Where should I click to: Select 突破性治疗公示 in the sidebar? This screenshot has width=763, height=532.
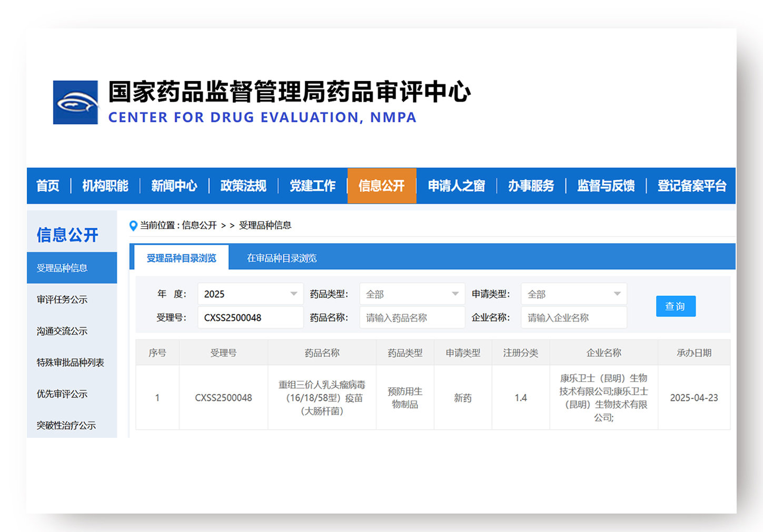pos(66,425)
